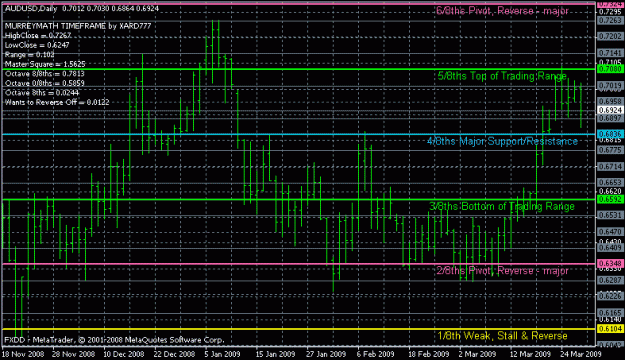
Task: Click 'MasterSquare = 1.5625' value
Action: pos(45,64)
